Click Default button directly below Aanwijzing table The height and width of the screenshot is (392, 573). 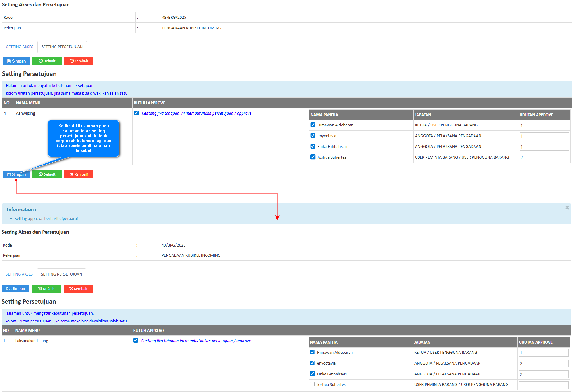tap(47, 174)
